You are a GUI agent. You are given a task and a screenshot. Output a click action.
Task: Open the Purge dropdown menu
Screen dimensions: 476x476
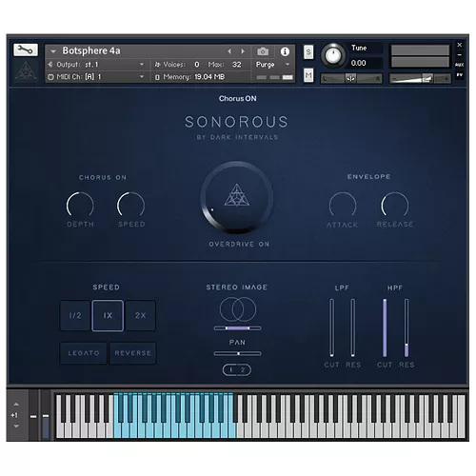click(x=273, y=65)
